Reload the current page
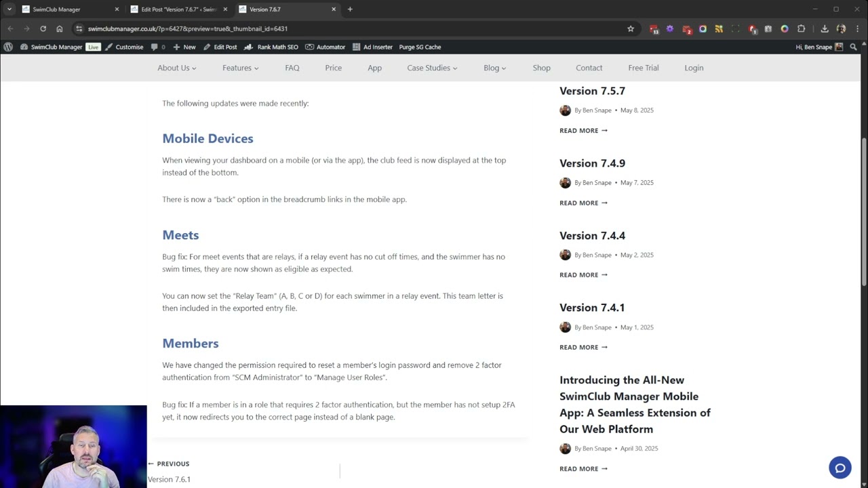 [x=43, y=28]
